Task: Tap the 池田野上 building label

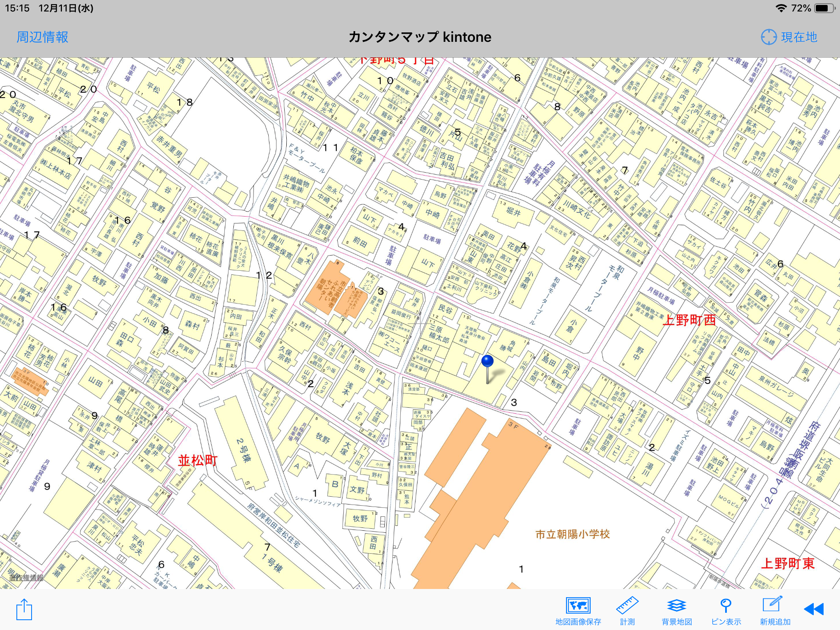Action: [x=714, y=463]
